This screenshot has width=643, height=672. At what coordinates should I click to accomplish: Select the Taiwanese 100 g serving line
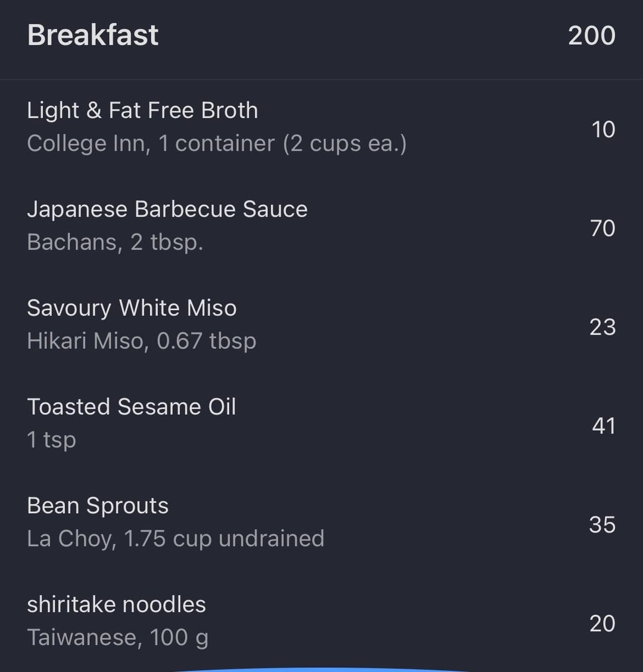(x=117, y=637)
